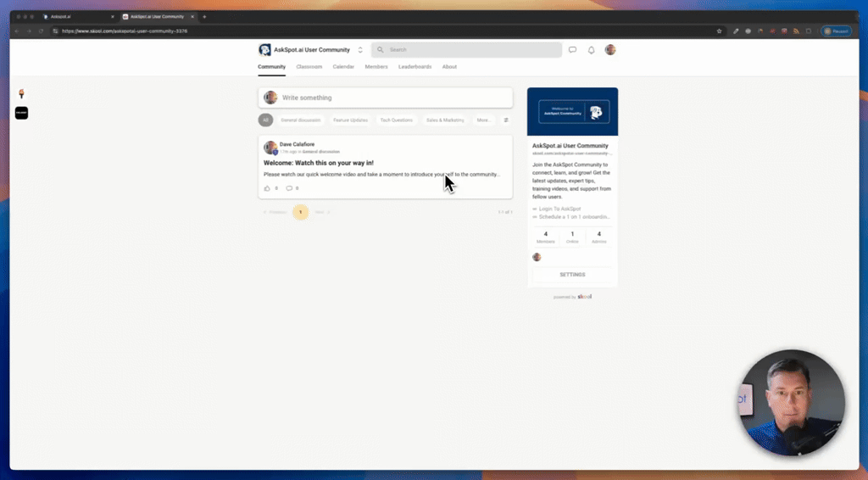This screenshot has width=868, height=480.
Task: Open the Welcome: Watch this post title
Action: tap(319, 163)
